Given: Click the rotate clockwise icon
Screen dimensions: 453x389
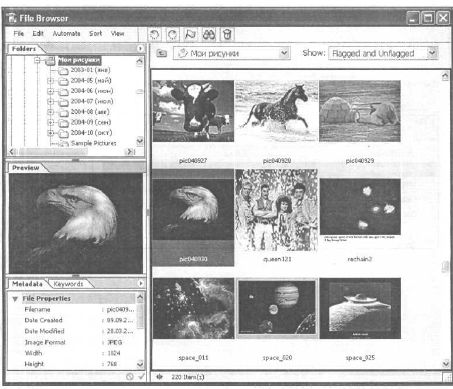Looking at the screenshot, I should click(x=172, y=34).
